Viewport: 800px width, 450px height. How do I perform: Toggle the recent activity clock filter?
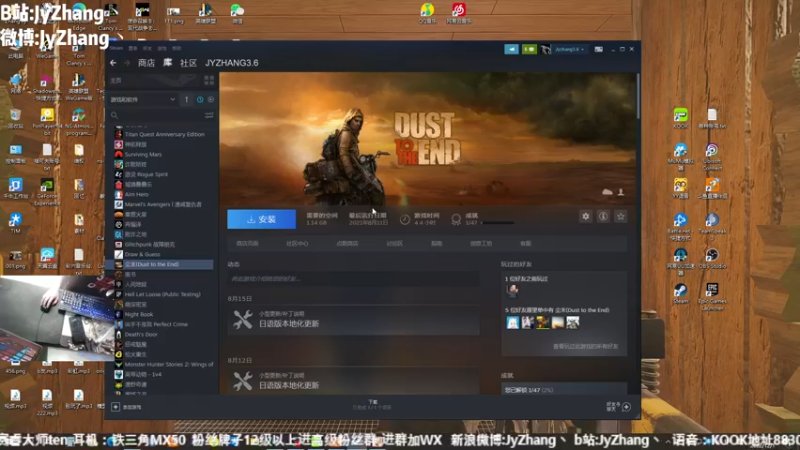click(200, 99)
